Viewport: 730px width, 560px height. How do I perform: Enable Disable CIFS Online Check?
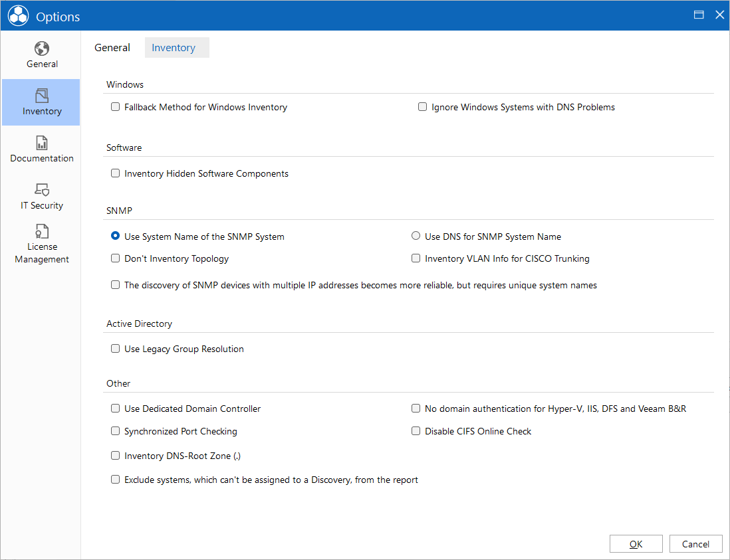[x=416, y=431]
